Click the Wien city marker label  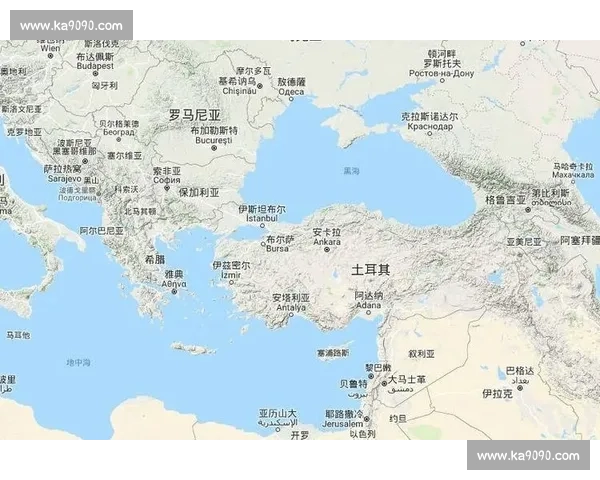tap(50, 48)
